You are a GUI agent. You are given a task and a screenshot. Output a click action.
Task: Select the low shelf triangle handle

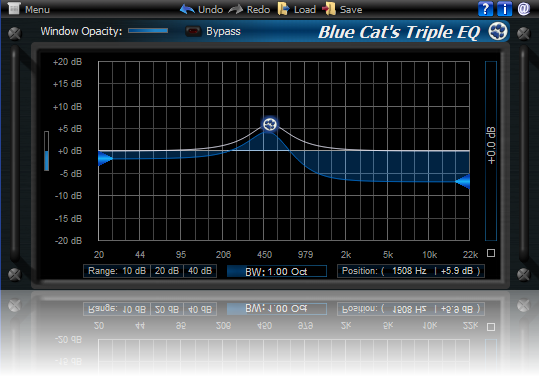(x=105, y=158)
